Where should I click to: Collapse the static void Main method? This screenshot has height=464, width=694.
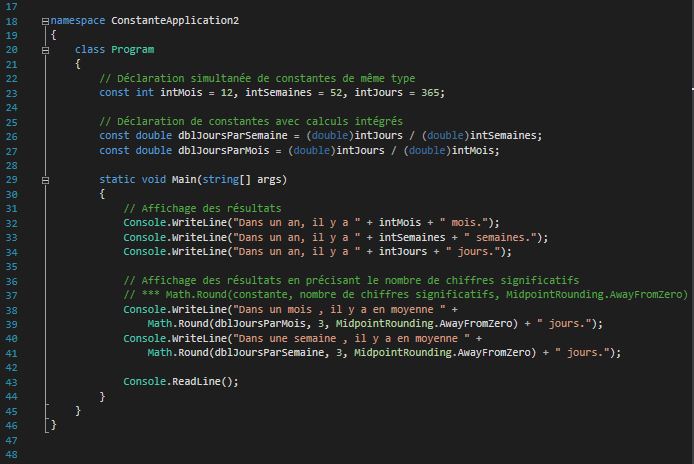tap(45, 180)
